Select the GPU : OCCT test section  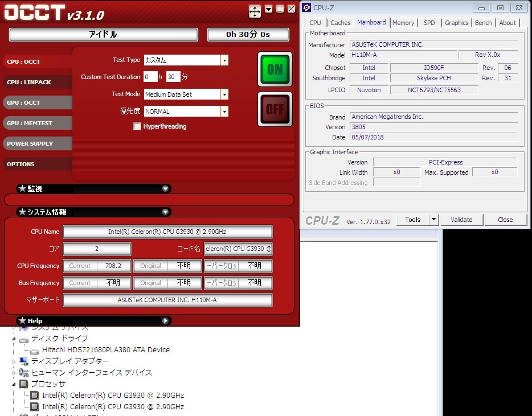38,102
